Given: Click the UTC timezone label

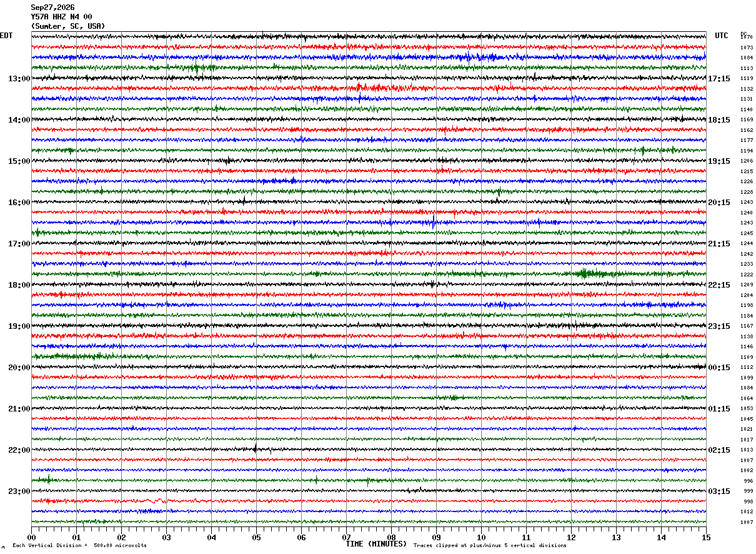Looking at the screenshot, I should point(722,36).
